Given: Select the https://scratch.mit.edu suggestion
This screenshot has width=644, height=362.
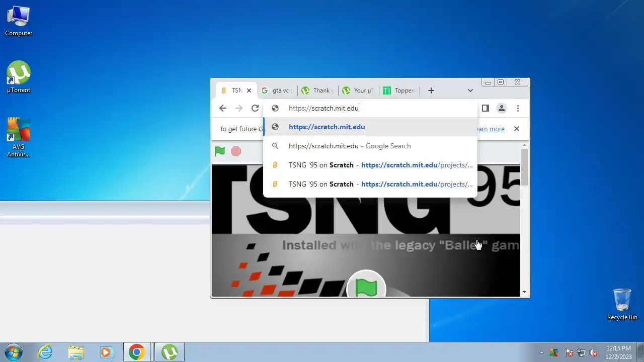Looking at the screenshot, I should pos(370,127).
